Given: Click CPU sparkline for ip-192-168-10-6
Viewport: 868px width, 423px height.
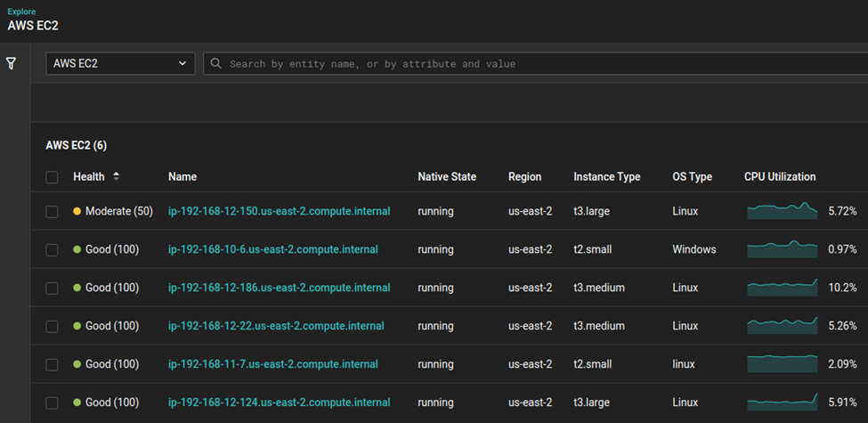Looking at the screenshot, I should point(783,249).
